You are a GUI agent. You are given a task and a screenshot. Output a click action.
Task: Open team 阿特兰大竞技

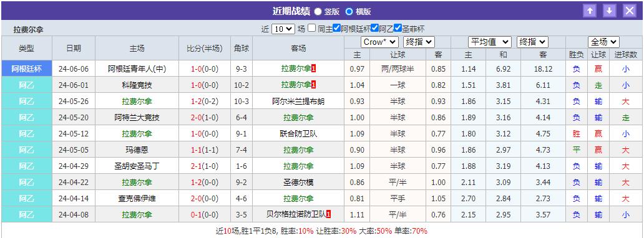point(137,118)
